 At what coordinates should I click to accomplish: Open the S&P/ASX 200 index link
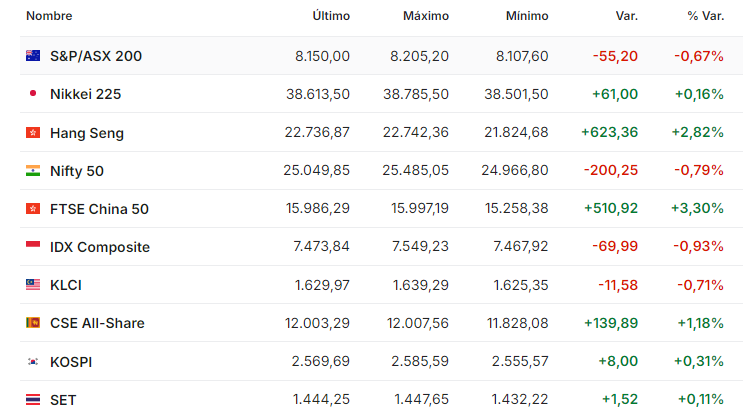(96, 56)
